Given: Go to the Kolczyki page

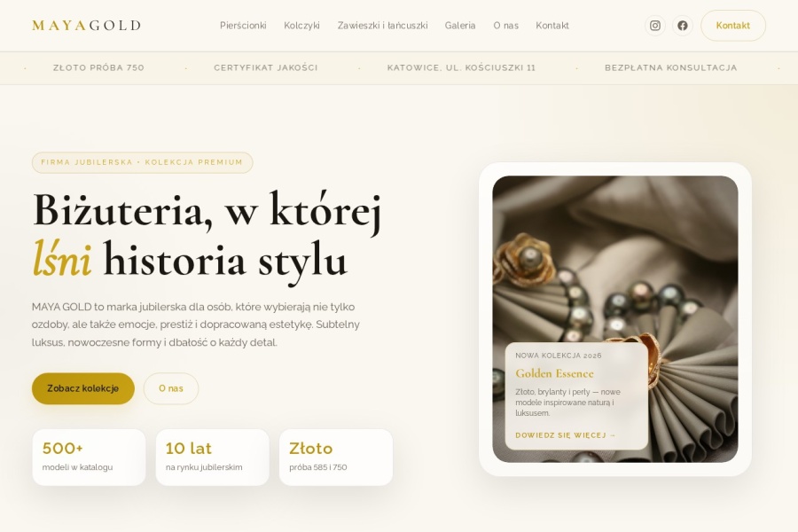Looking at the screenshot, I should 301,26.
